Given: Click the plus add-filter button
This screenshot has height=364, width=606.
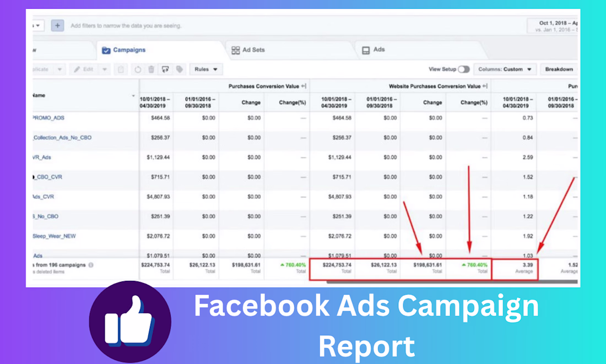Looking at the screenshot, I should (x=57, y=25).
